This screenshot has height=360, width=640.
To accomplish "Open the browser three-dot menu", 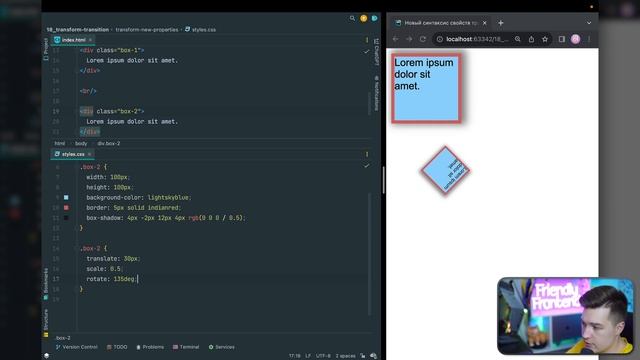I will point(589,39).
